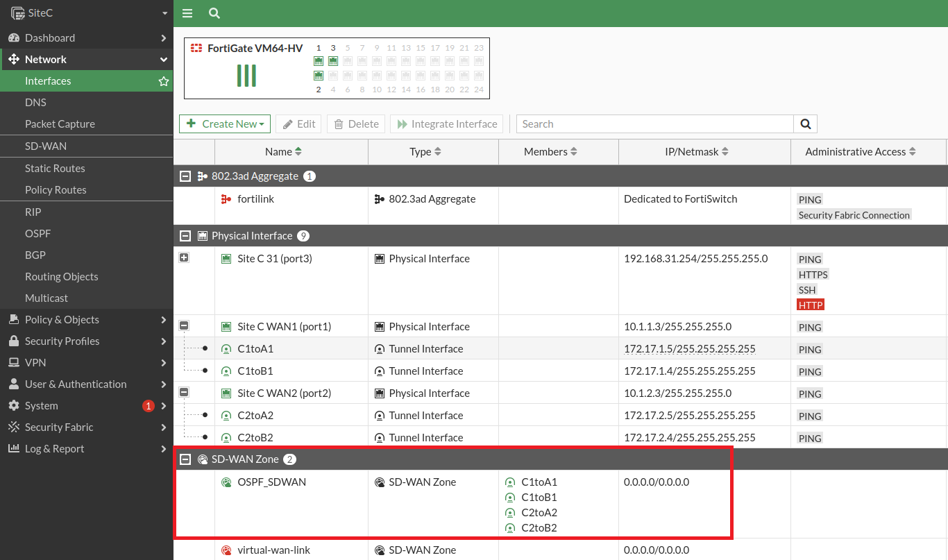Expand the Site C 31 (port3) row
Viewport: 948px width, 560px height.
click(x=184, y=257)
